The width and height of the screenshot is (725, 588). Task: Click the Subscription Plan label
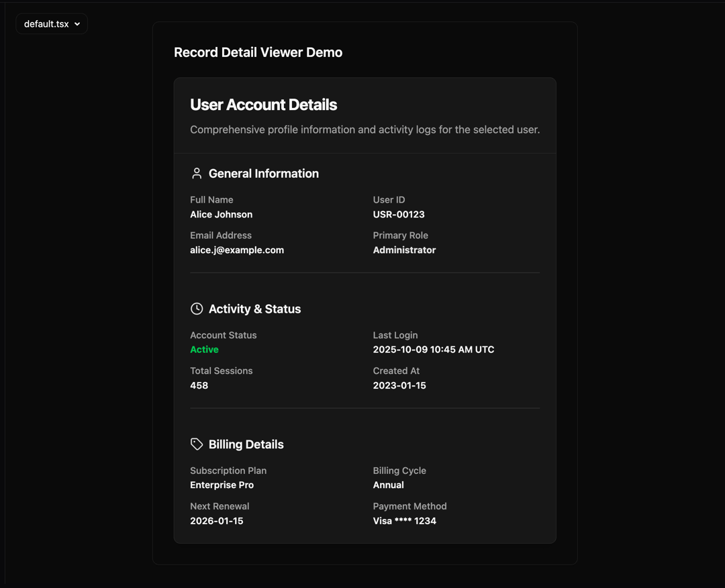click(228, 471)
